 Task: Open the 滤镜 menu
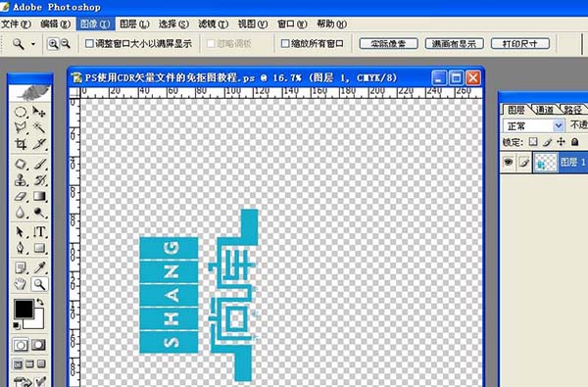213,24
